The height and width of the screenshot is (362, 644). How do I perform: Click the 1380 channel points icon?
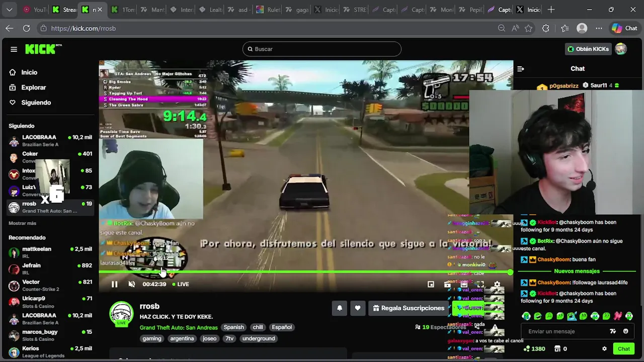[526, 349]
